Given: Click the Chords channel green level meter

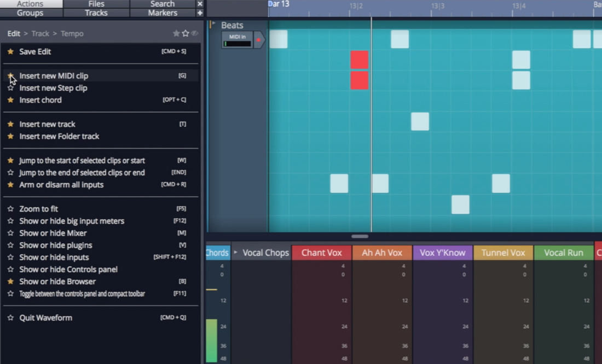Looking at the screenshot, I should point(212,340).
